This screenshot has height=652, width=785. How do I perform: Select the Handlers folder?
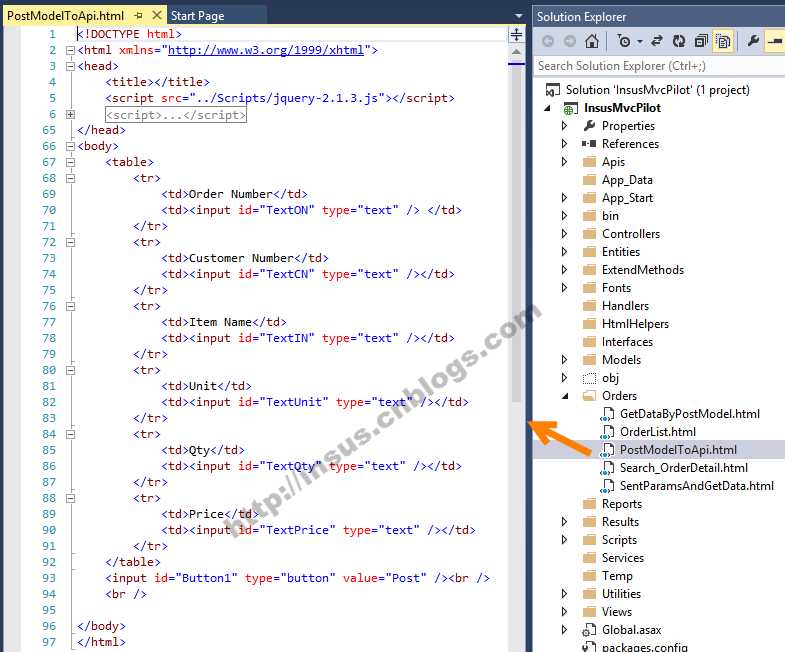[625, 306]
